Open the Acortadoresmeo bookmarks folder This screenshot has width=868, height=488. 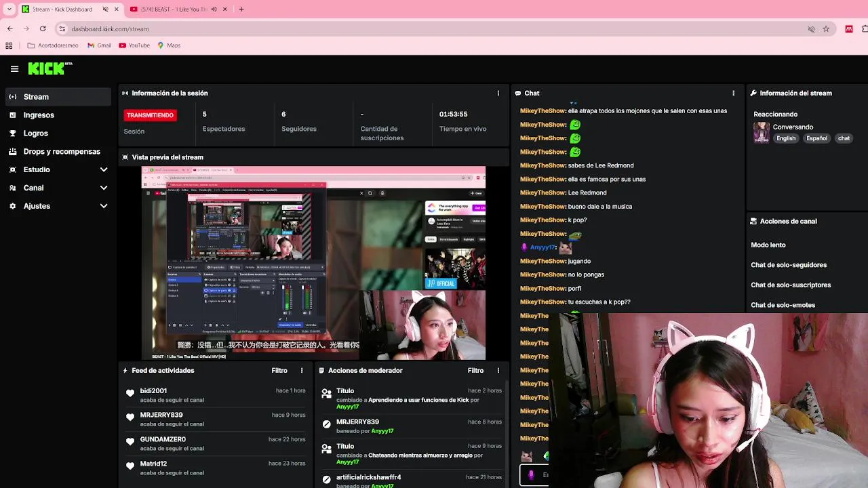(53, 45)
